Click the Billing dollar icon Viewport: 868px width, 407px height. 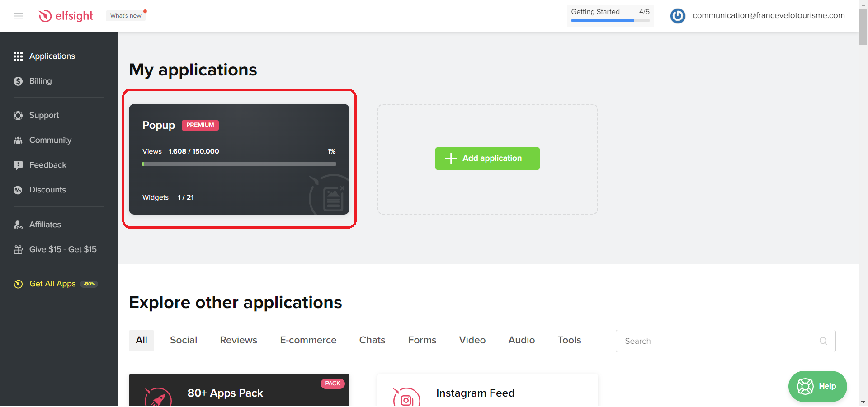point(18,81)
